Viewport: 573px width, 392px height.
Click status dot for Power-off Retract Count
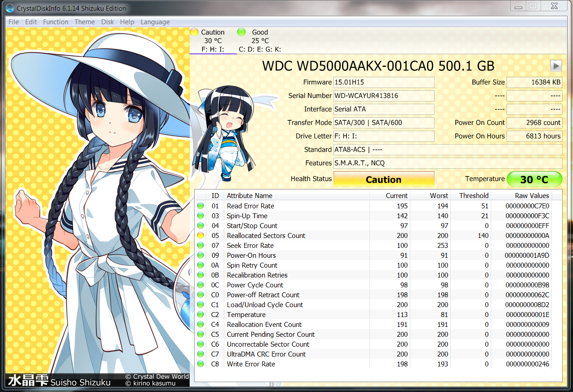200,295
